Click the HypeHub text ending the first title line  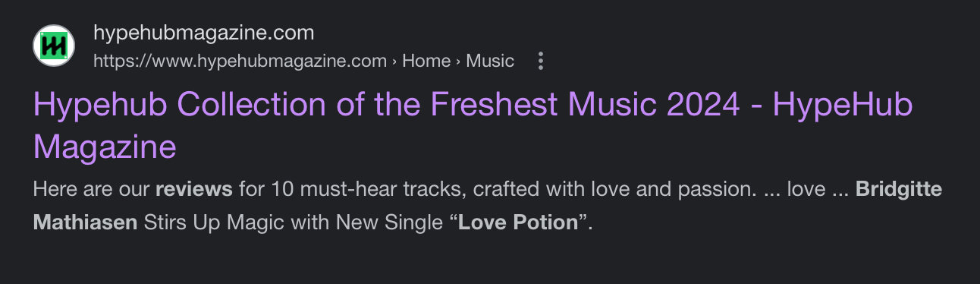point(843,106)
